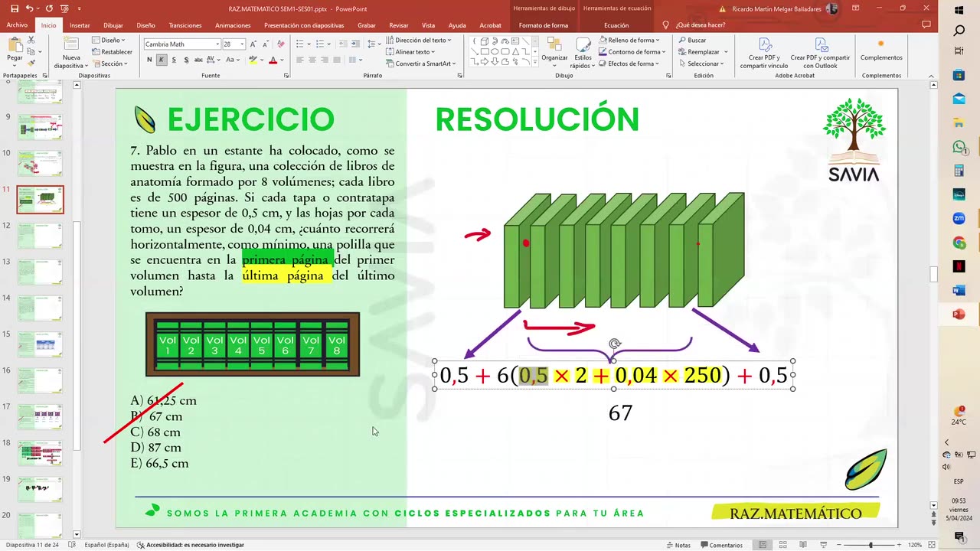Open the Cambria Math font dropdown
The image size is (980, 551).
(x=217, y=44)
